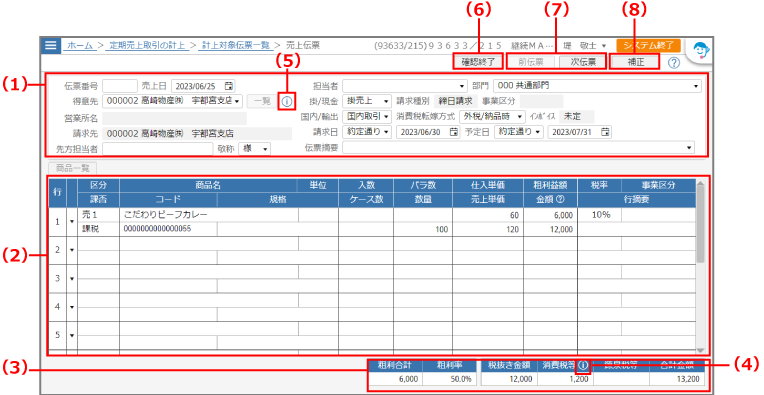The height and width of the screenshot is (395, 764).
Task: Go to 計上対象伝票一覧 breadcrumb
Action: pos(235,45)
